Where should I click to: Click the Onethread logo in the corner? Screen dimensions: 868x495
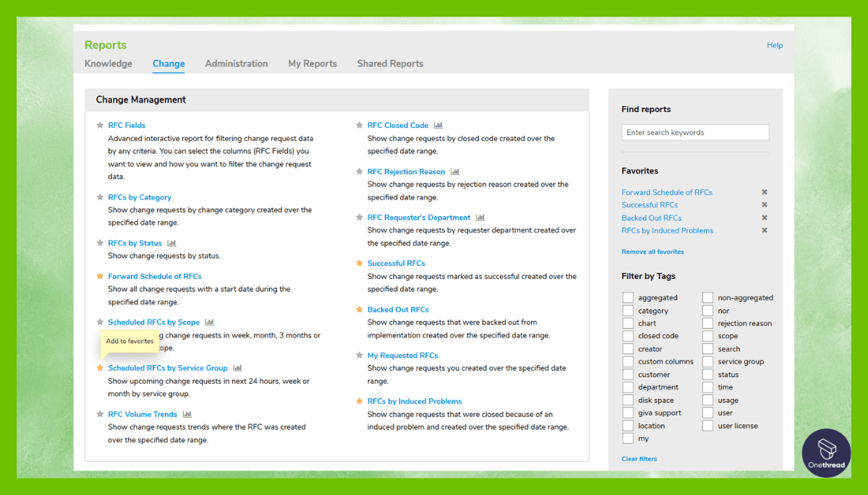tap(826, 453)
